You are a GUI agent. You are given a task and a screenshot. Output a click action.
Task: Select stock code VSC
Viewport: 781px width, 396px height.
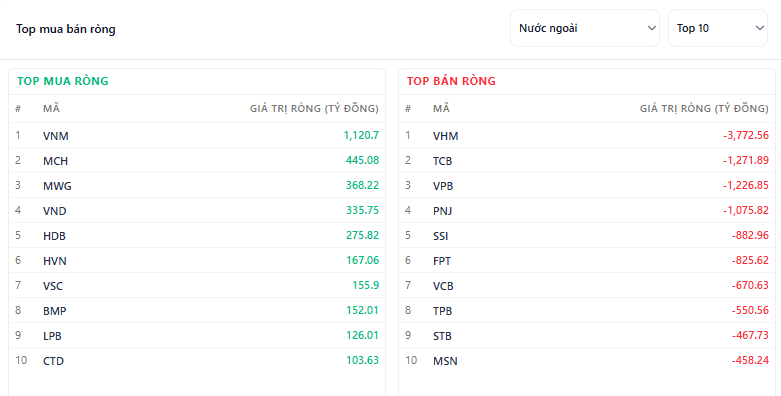point(53,286)
